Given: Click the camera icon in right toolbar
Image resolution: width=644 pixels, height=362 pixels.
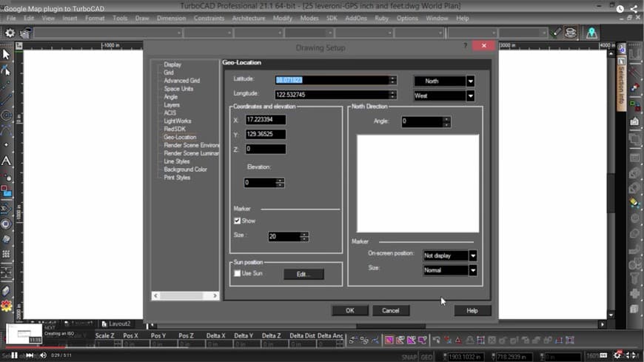Looking at the screenshot, I should click(634, 121).
